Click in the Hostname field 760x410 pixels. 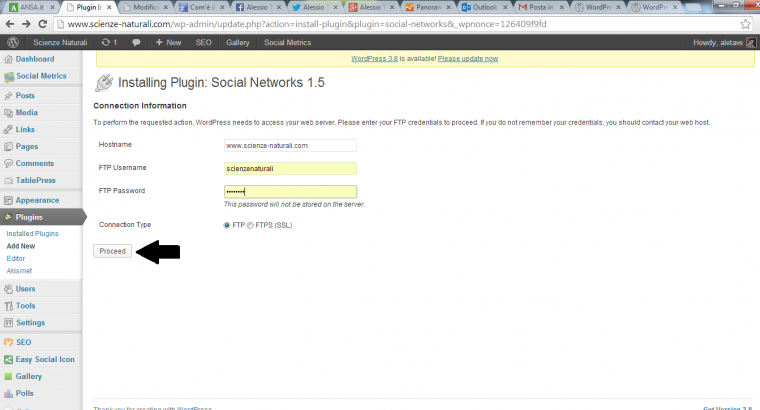[290, 145]
